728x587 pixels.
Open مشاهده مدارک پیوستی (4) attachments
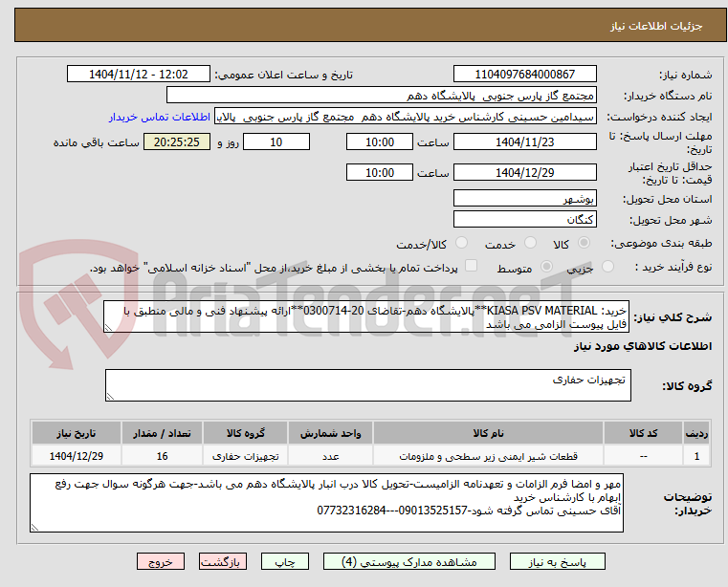coord(409,561)
